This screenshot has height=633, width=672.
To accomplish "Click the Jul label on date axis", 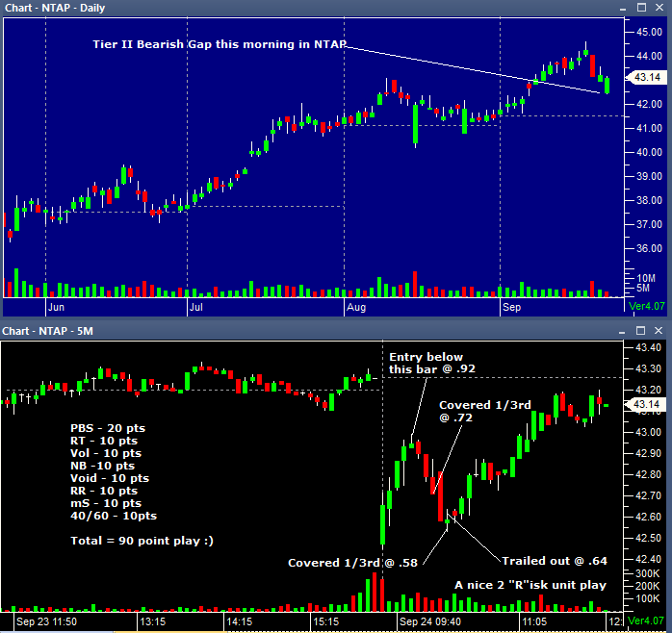I will click(x=196, y=307).
